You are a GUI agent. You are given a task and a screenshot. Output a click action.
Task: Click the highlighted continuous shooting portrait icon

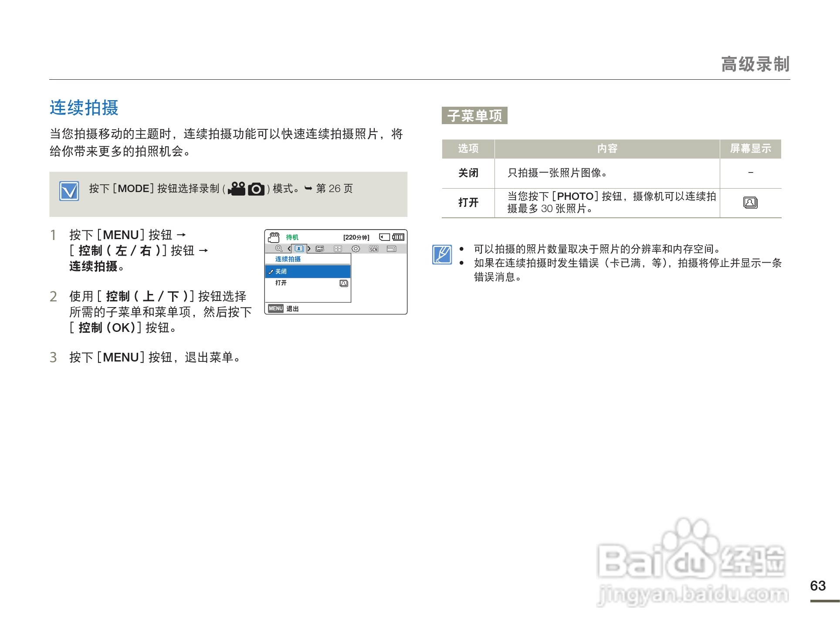tap(299, 249)
